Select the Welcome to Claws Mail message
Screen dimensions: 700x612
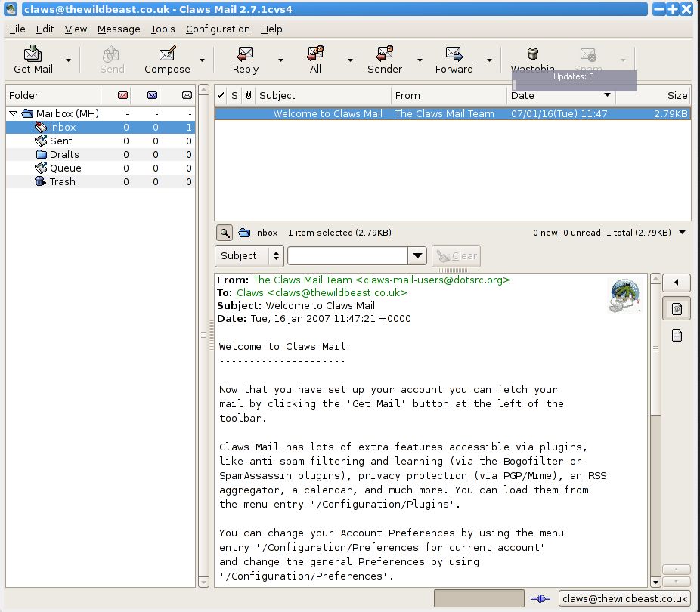453,114
